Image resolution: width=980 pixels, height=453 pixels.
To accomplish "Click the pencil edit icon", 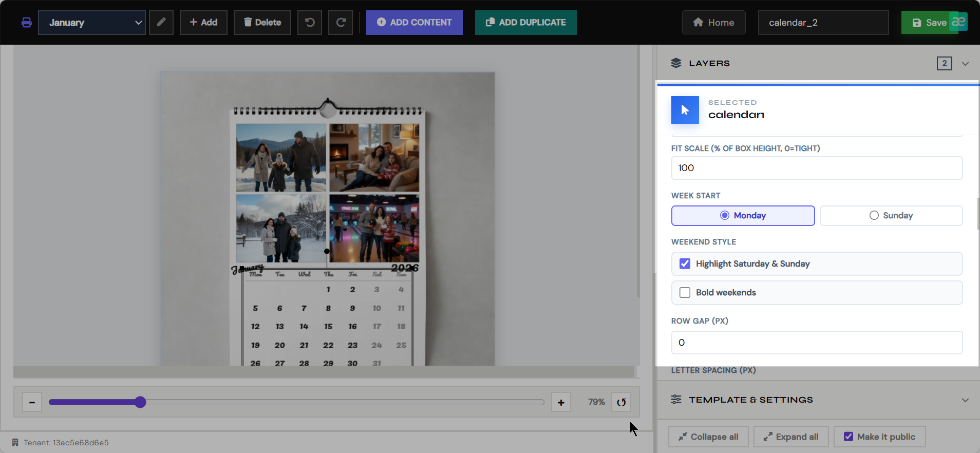I will point(161,23).
